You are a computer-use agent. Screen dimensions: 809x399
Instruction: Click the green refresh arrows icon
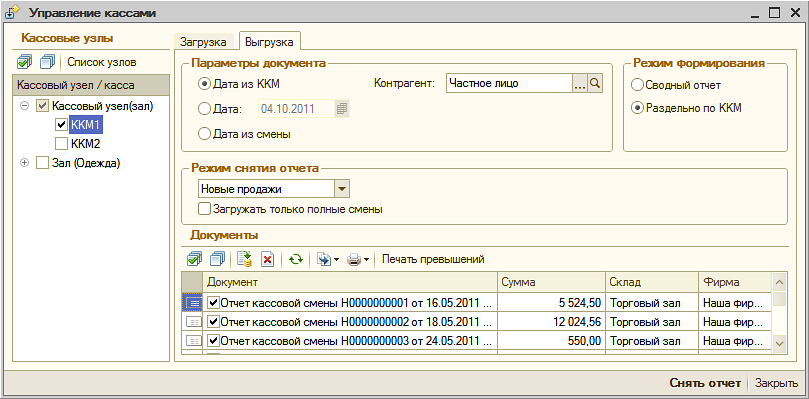point(296,259)
